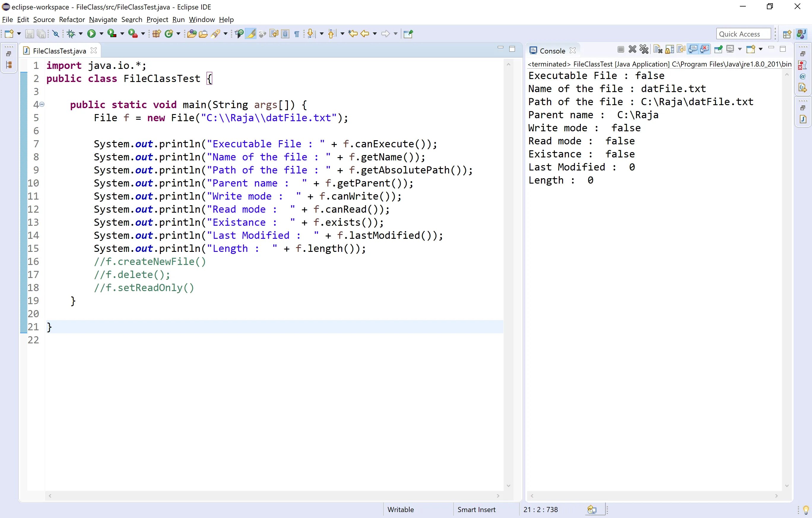The height and width of the screenshot is (518, 812).
Task: Click the Last Edit Location arrow button
Action: (x=353, y=34)
